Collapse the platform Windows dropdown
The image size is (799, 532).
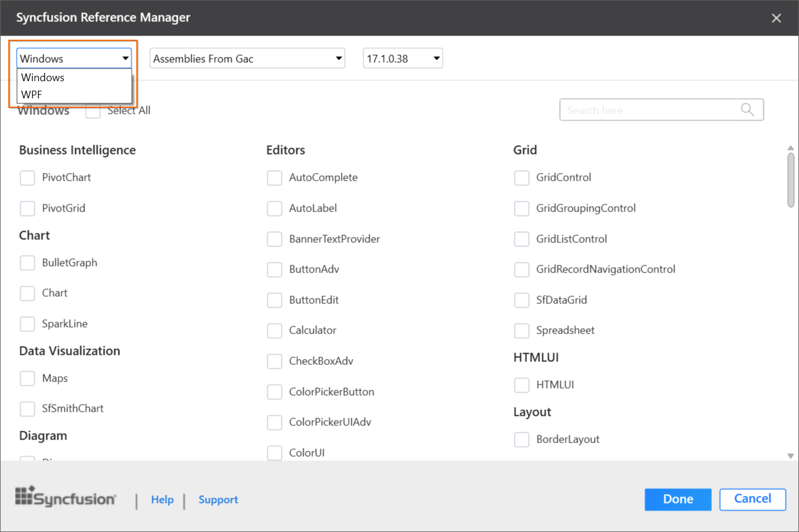tap(74, 58)
